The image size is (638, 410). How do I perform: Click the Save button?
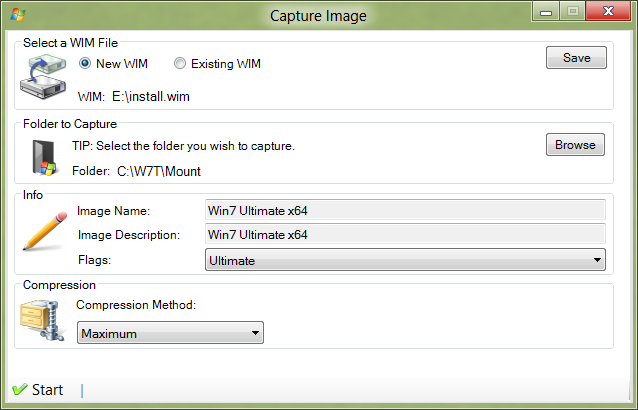point(576,58)
